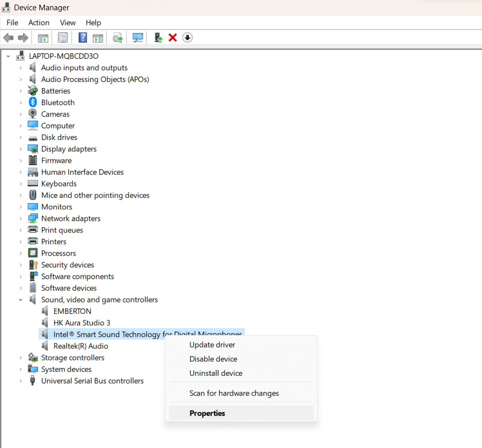Click the LAPTOP-MQBCDD3O computer root icon
482x448 pixels.
point(21,56)
